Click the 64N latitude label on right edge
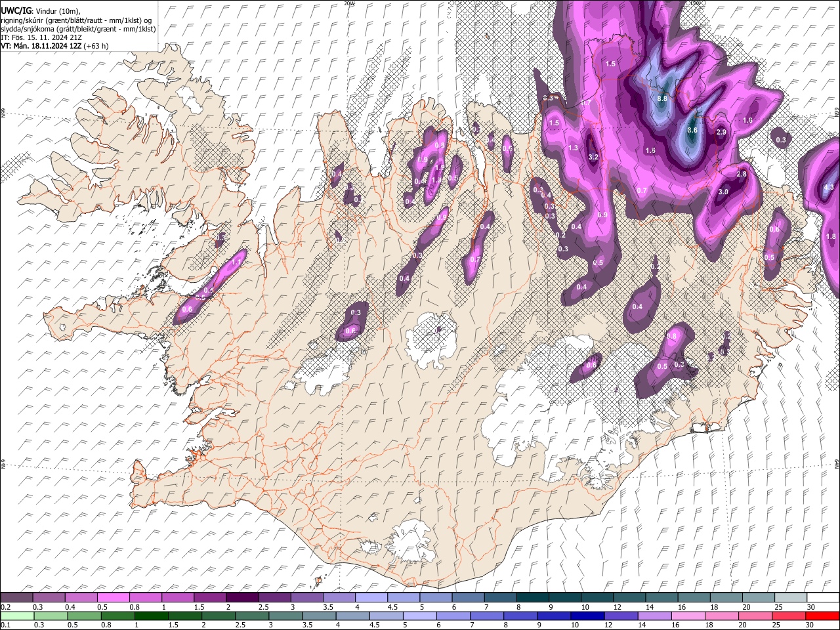The image size is (840, 630). tap(837, 463)
